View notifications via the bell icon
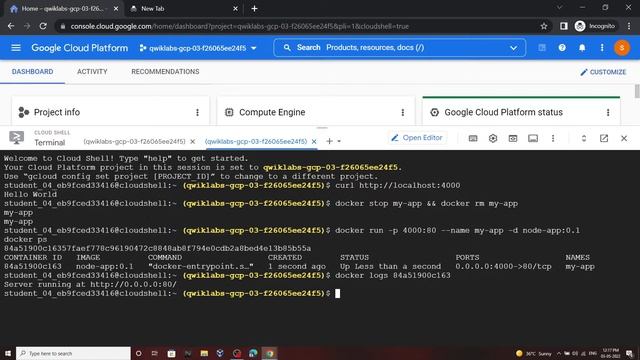Viewport: 640px width, 360px height. [x=582, y=48]
